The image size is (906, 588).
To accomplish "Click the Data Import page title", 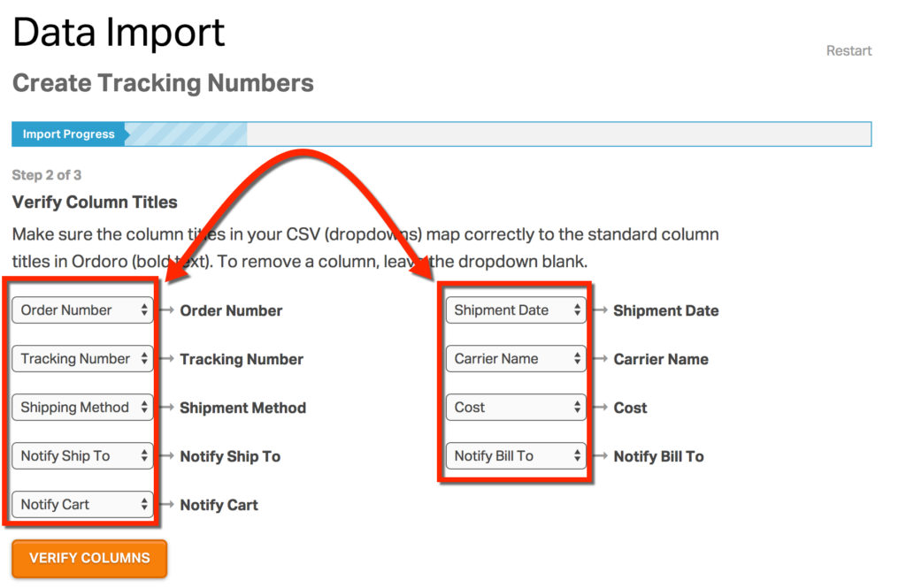I will [119, 33].
